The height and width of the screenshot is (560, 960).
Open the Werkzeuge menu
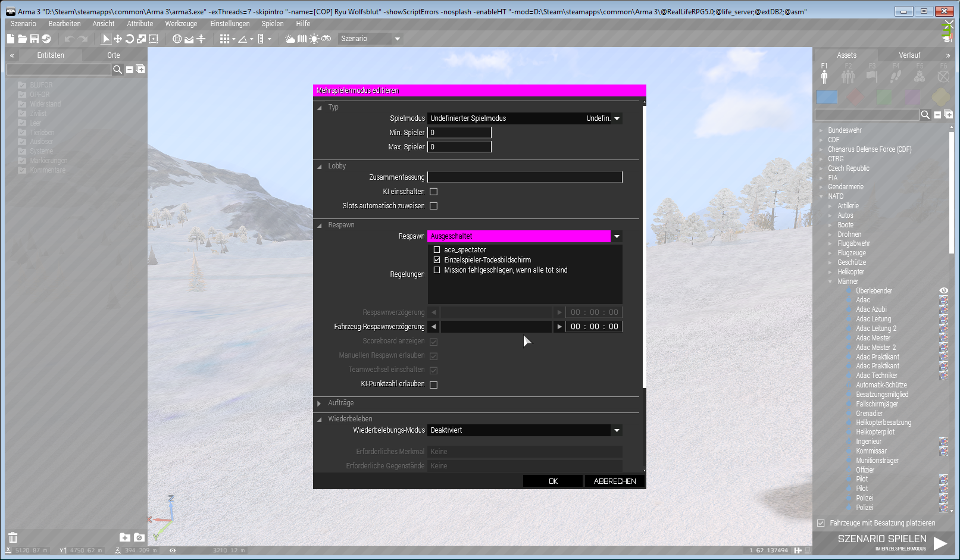pyautogui.click(x=181, y=24)
